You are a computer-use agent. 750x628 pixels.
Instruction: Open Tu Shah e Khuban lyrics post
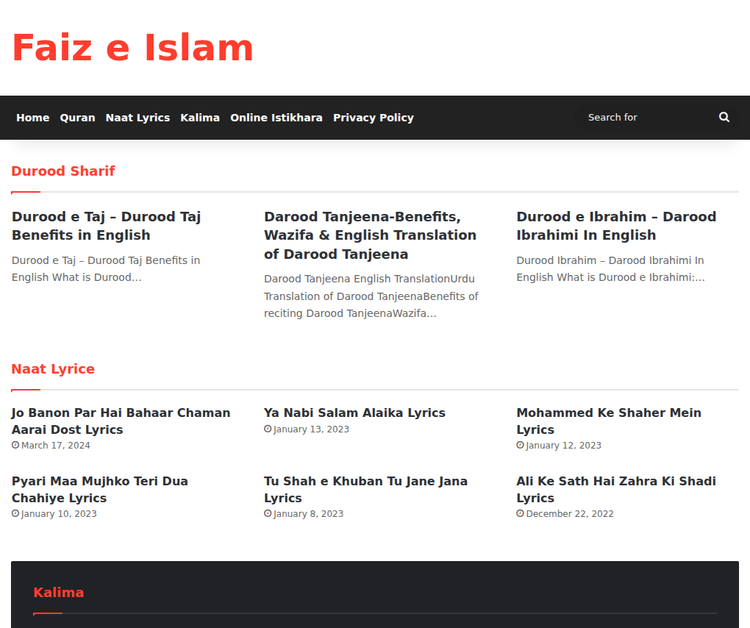(365, 489)
